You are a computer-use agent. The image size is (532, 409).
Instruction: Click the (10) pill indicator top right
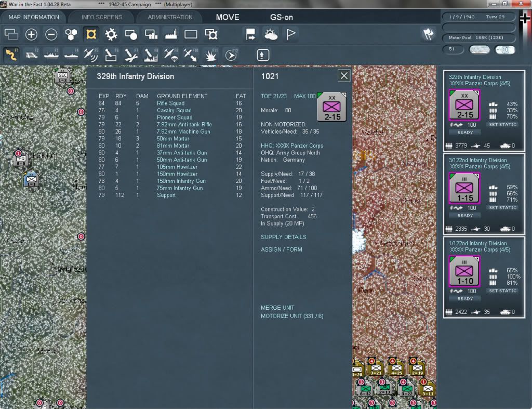click(504, 49)
